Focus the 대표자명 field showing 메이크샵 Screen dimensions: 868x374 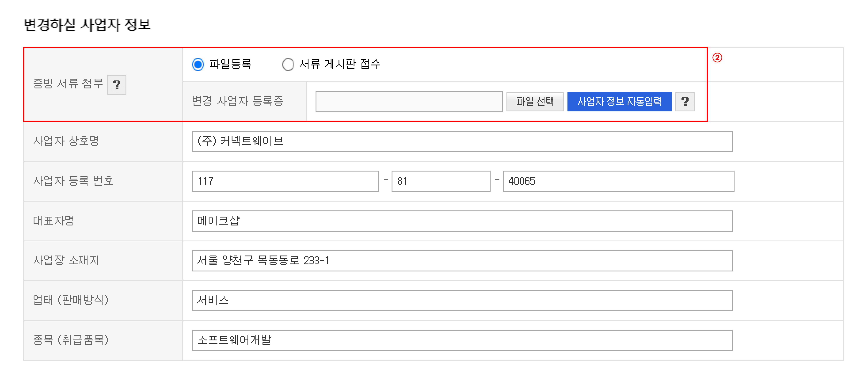(x=462, y=221)
